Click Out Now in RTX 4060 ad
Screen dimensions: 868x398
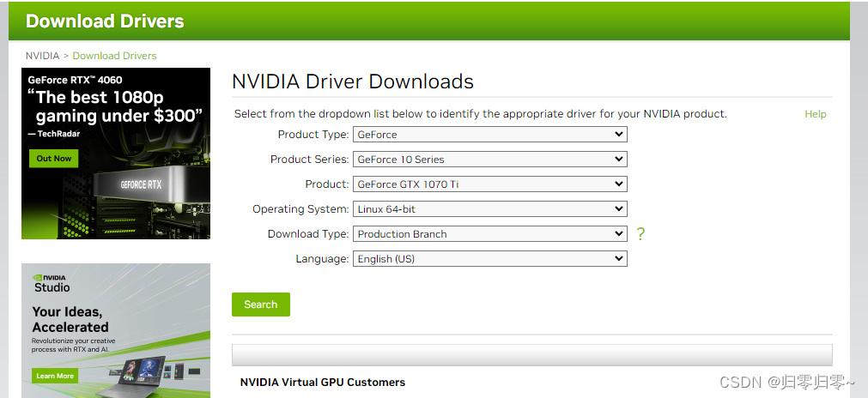coord(54,159)
